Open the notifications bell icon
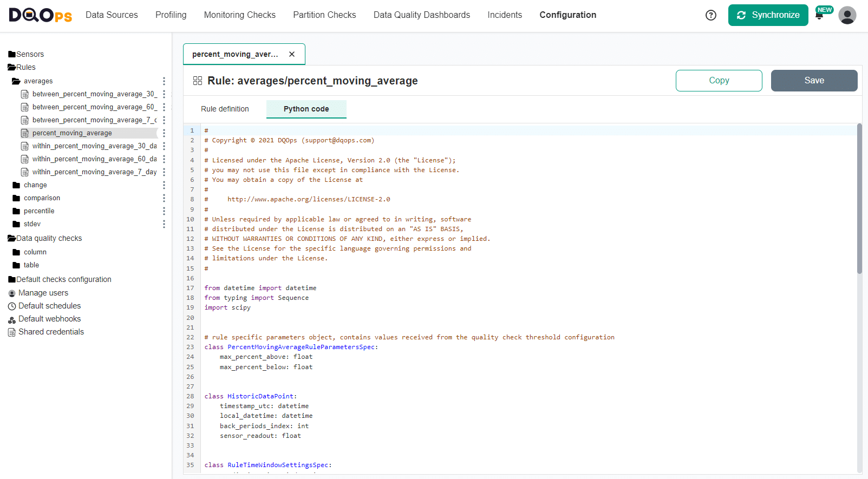Screen dimensions: 868x479 819,16
